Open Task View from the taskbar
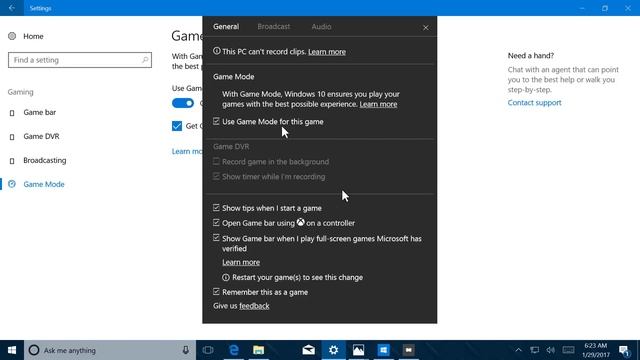The height and width of the screenshot is (360, 640). pyautogui.click(x=208, y=350)
